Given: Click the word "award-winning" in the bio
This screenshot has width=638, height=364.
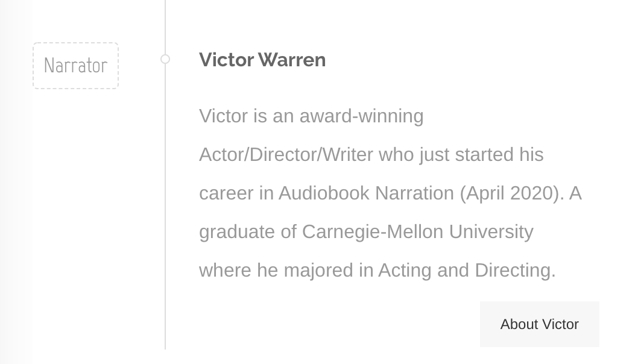Looking at the screenshot, I should 362,116.
